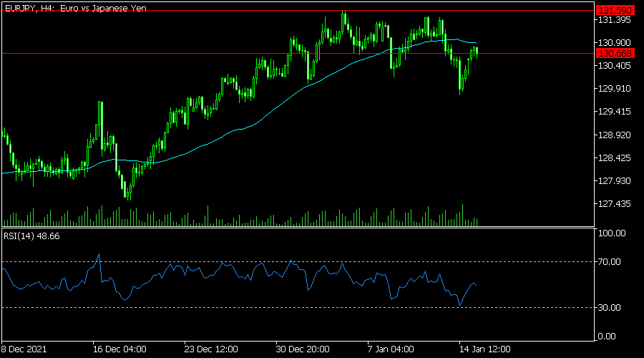
Task: Click the 14 Jan 12:00 time label
Action: point(484,349)
